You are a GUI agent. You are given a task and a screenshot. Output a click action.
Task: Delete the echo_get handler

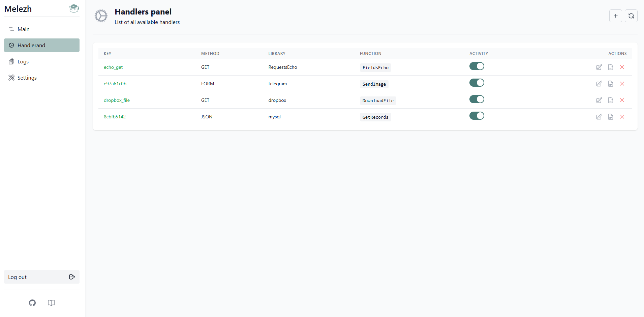coord(622,67)
